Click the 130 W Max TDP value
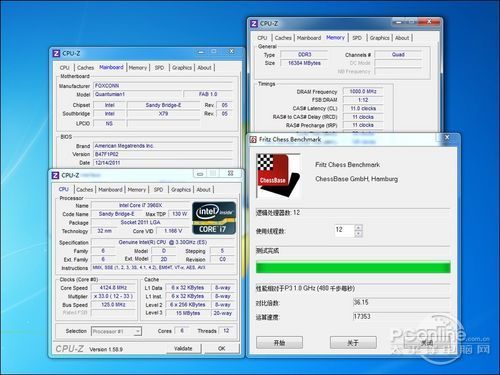Screen dimensions: 500x375 point(179,214)
